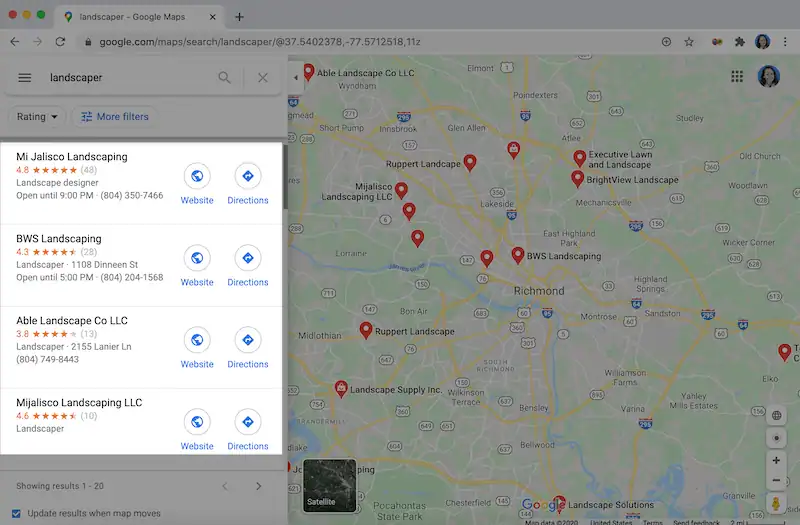
Task: Click the search magnifier icon
Action: click(x=224, y=78)
